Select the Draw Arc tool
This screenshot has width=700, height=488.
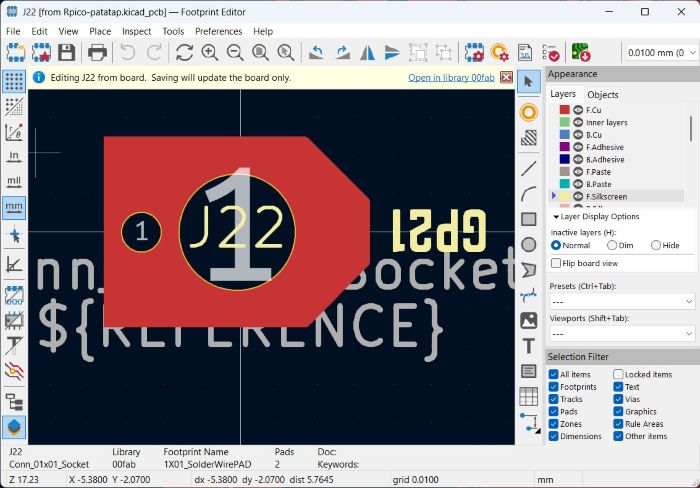click(x=529, y=194)
